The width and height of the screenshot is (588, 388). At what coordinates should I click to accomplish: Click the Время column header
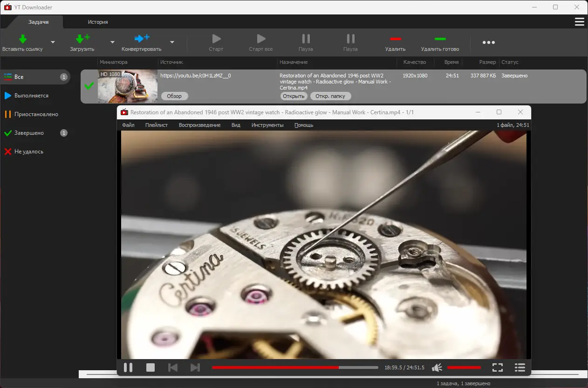coord(451,62)
